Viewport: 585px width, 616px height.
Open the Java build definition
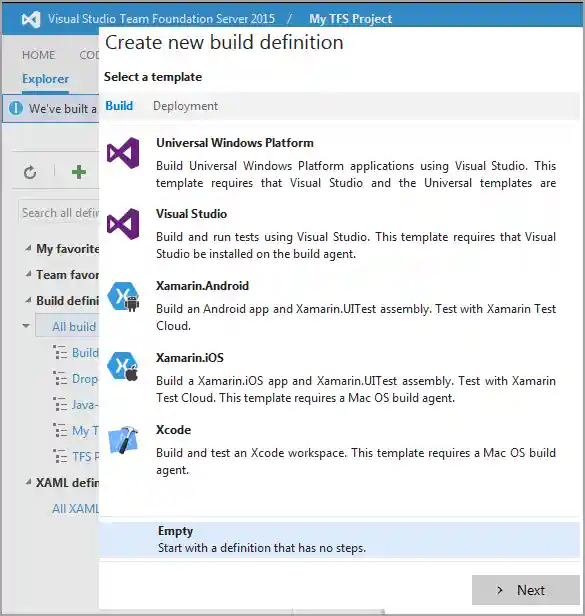84,405
